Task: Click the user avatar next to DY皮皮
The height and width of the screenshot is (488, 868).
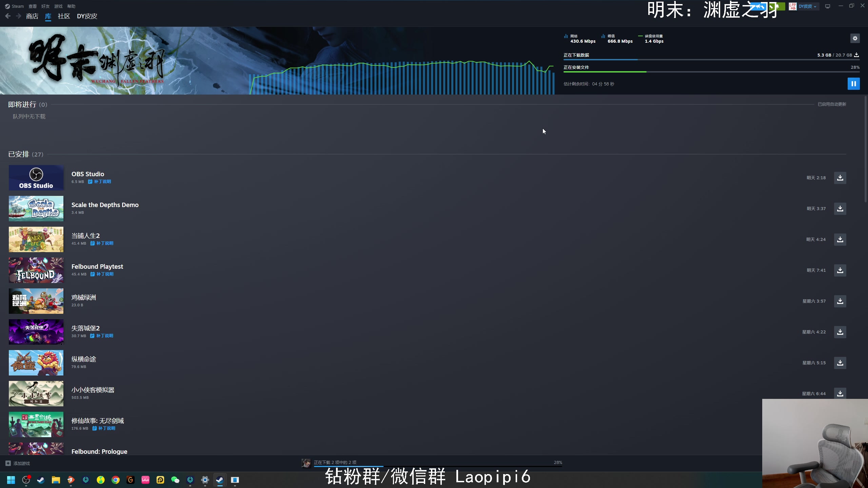Action: tap(792, 6)
